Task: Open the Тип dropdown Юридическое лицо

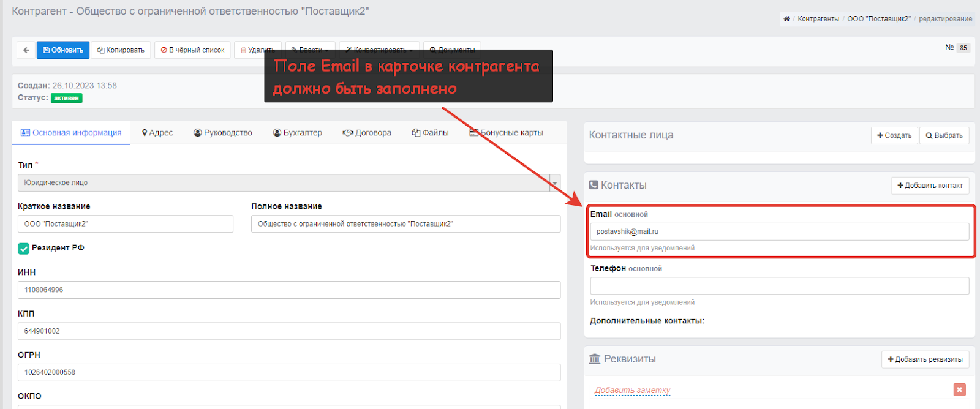Action: tap(289, 182)
